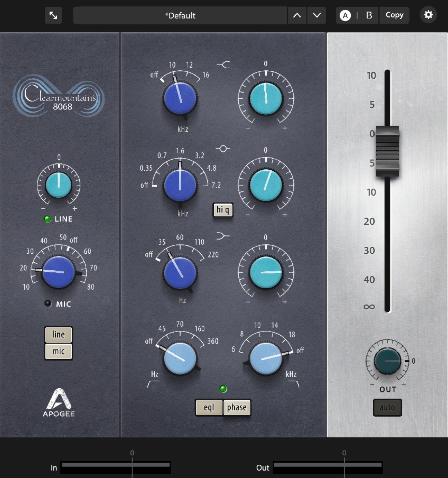Open the settings gear menu
The image size is (448, 478).
point(428,15)
